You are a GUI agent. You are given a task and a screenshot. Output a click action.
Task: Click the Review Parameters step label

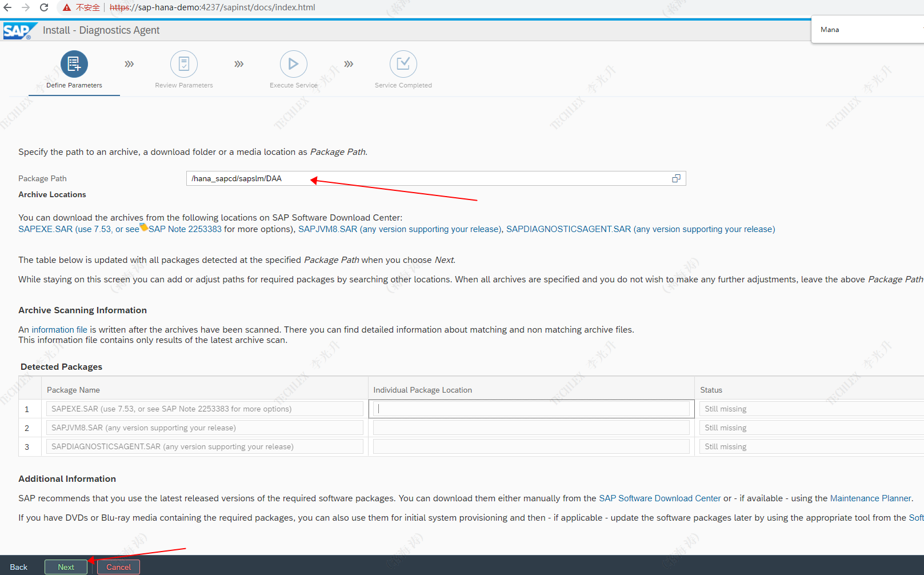click(184, 85)
